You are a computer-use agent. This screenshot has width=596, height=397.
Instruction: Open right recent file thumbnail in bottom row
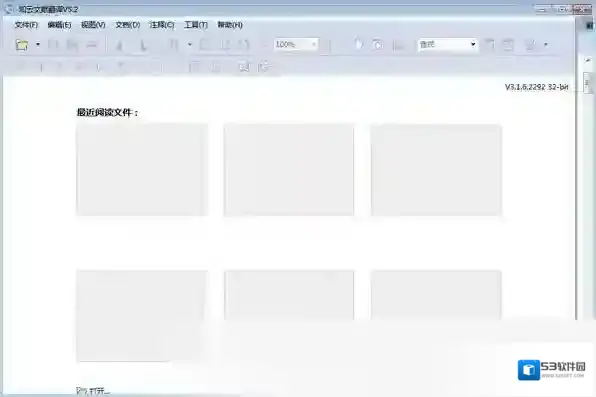436,295
